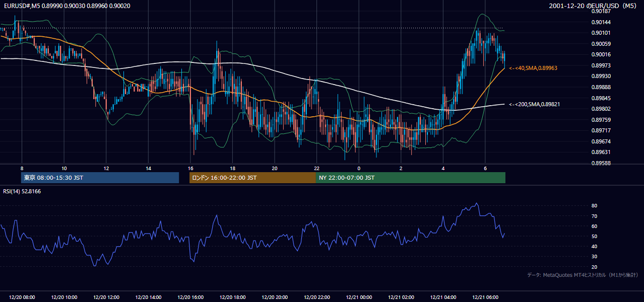Click the 12/21 04:00 date label
Screen dimensions: 644x302
(x=443, y=297)
